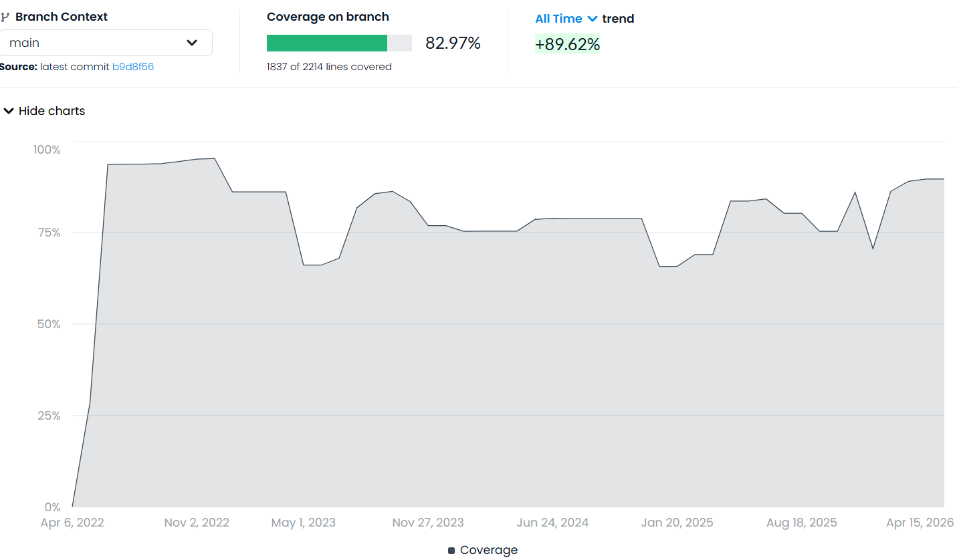This screenshot has height=560, width=957.
Task: Open the main branch selector dropdown
Action: pyautogui.click(x=106, y=43)
